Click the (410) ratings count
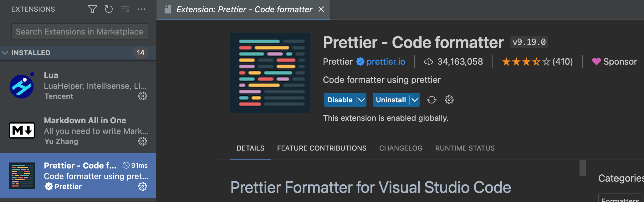This screenshot has width=644, height=202. pos(563,61)
